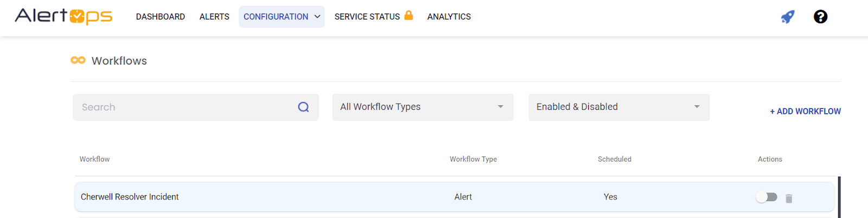868x218 pixels.
Task: Click the + Add Workflow link
Action: click(x=805, y=111)
